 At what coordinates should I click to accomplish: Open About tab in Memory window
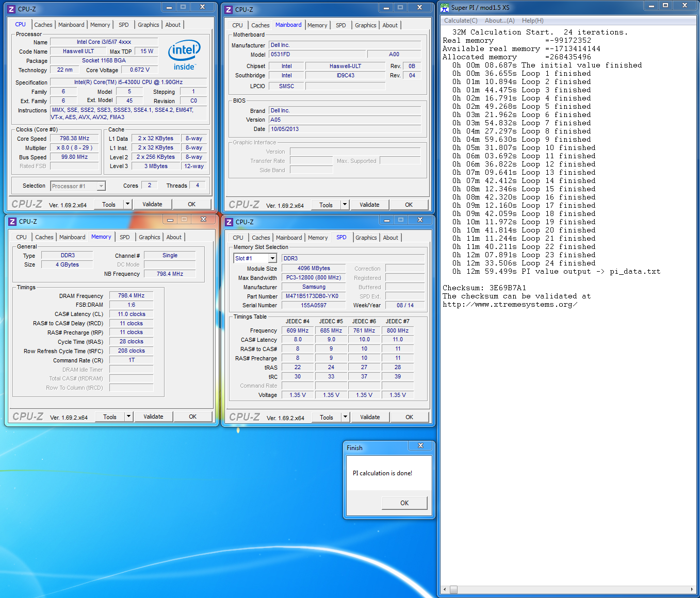[x=174, y=237]
